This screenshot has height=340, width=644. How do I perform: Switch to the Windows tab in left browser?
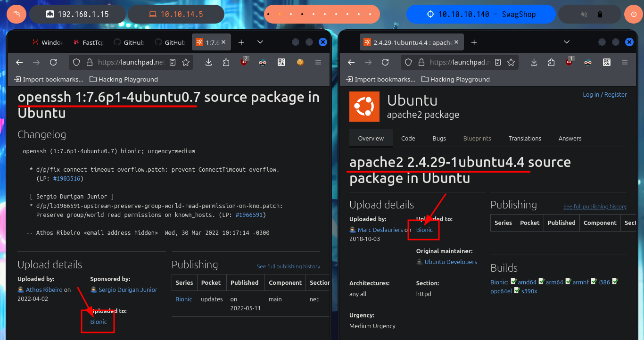[x=47, y=42]
